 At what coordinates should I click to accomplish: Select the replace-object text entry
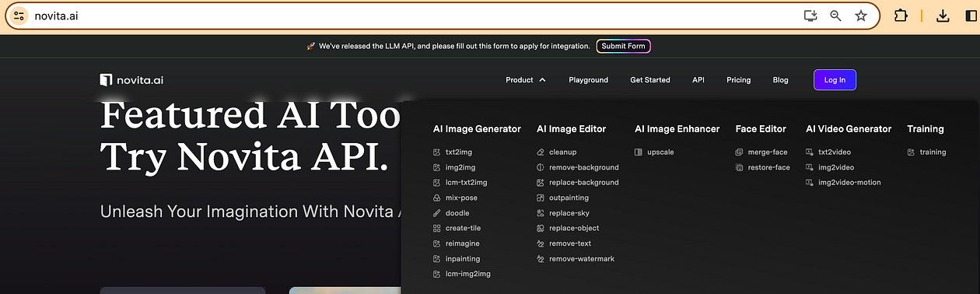point(574,228)
